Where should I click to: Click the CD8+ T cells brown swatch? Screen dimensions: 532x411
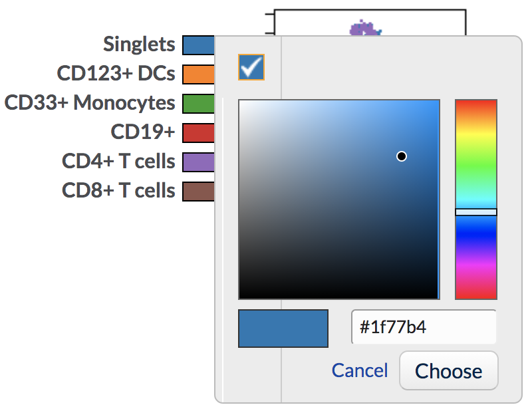pyautogui.click(x=198, y=191)
